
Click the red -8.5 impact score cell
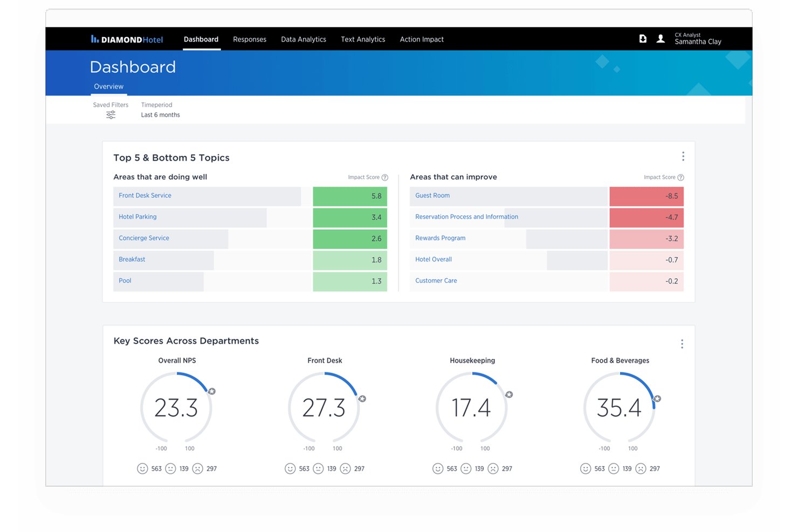[646, 196]
